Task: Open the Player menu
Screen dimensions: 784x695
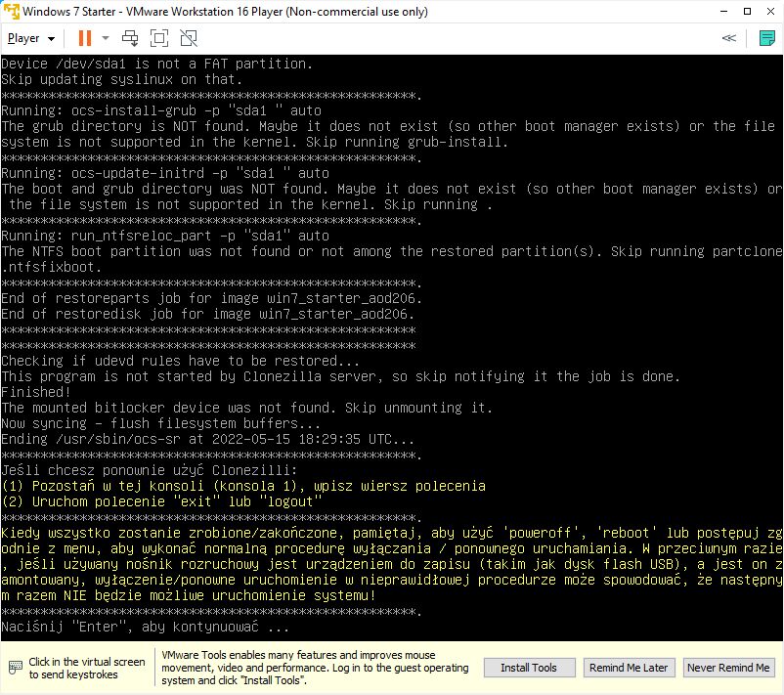Action: point(24,38)
